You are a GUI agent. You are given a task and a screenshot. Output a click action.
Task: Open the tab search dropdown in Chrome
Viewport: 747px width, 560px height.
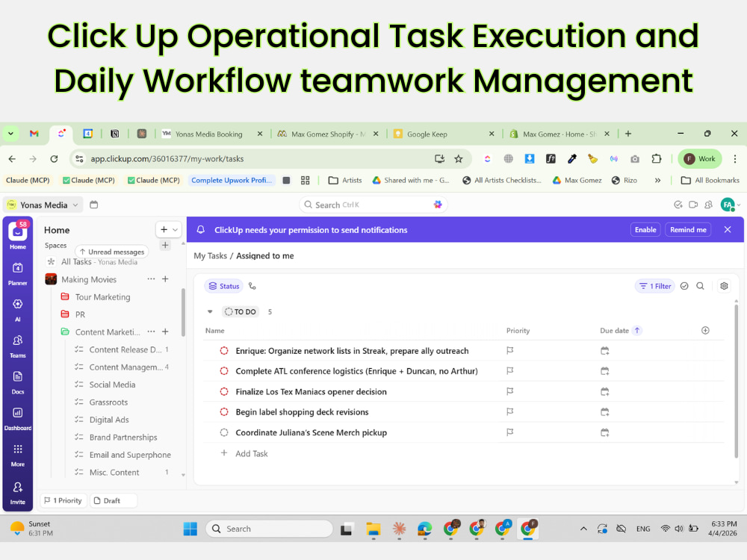(x=10, y=134)
